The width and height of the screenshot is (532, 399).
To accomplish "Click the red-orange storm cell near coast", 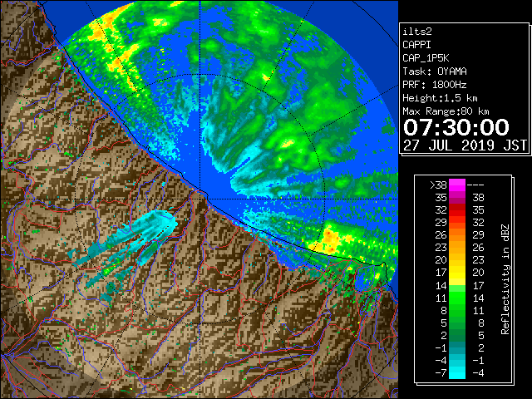I will 330,240.
